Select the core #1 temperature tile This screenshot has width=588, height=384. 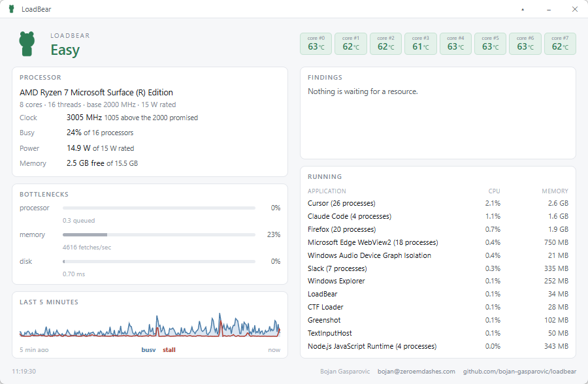point(351,44)
